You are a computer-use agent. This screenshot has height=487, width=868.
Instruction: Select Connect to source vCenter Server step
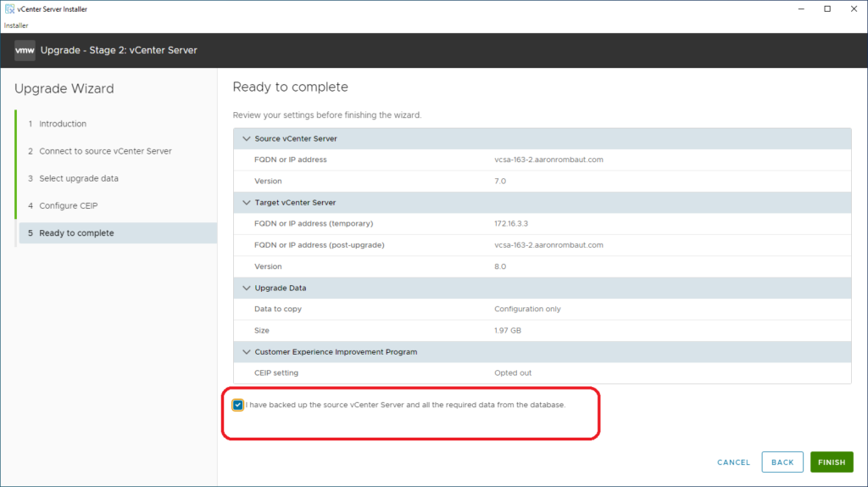[105, 151]
